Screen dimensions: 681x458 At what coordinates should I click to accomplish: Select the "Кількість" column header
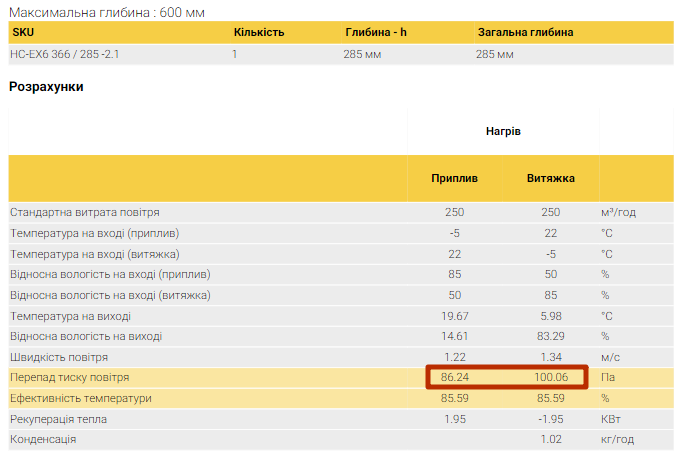tap(259, 32)
